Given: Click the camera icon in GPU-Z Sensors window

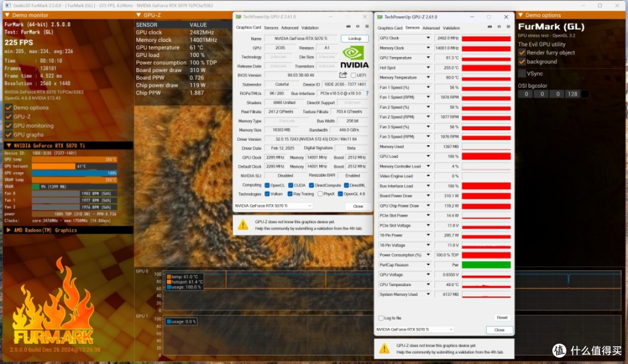Looking at the screenshot, I should pyautogui.click(x=490, y=27).
